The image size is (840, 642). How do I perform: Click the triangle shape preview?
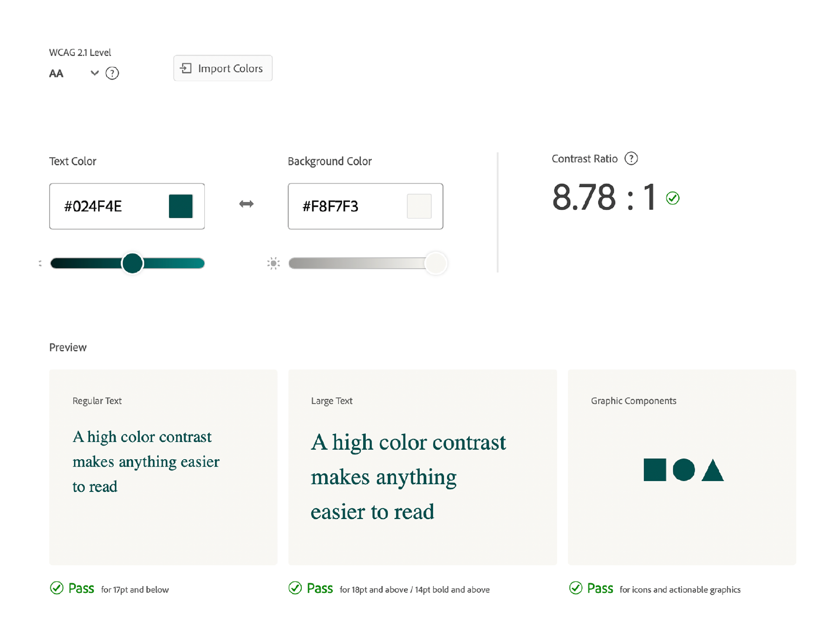pyautogui.click(x=712, y=472)
